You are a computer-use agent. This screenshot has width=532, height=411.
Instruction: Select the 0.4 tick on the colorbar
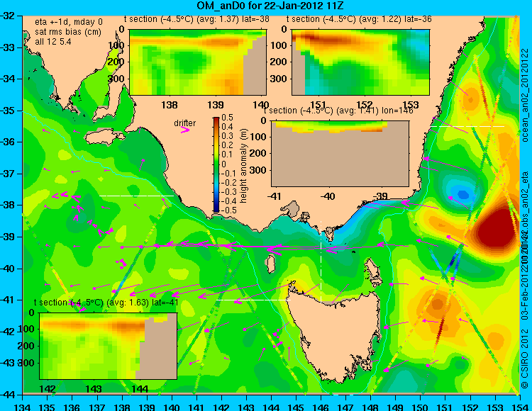point(227,127)
